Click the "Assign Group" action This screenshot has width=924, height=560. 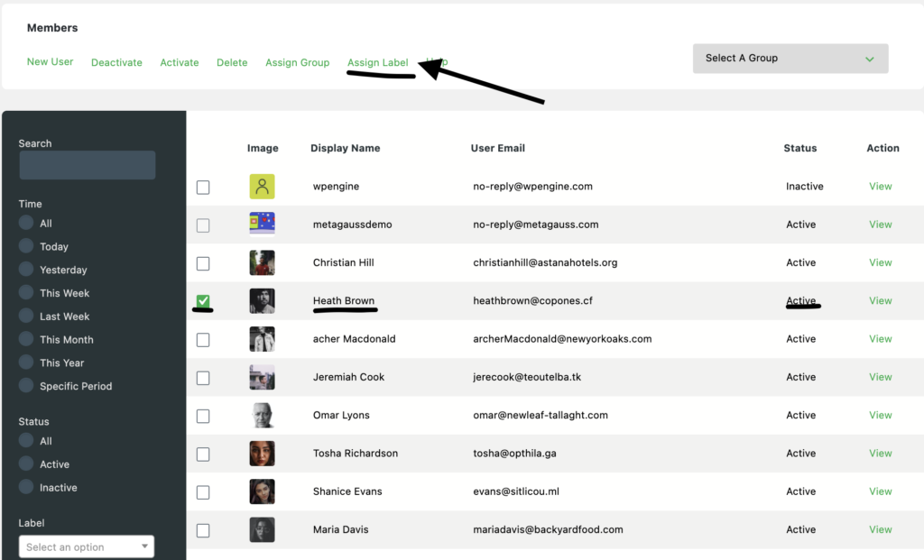click(x=297, y=61)
